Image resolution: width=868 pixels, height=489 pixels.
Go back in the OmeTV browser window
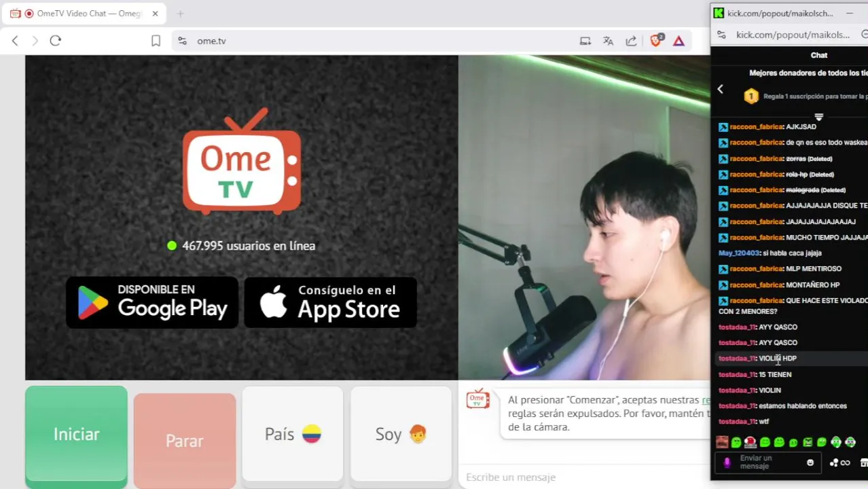click(x=15, y=41)
